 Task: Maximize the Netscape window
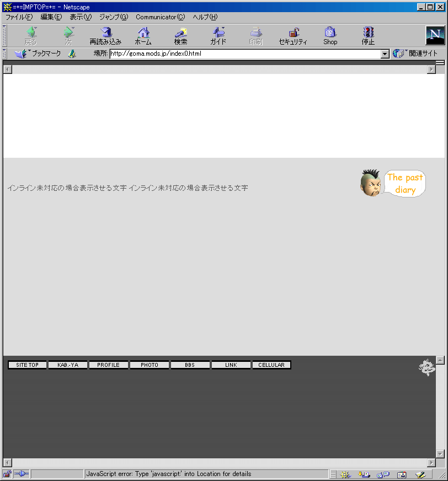(430, 7)
